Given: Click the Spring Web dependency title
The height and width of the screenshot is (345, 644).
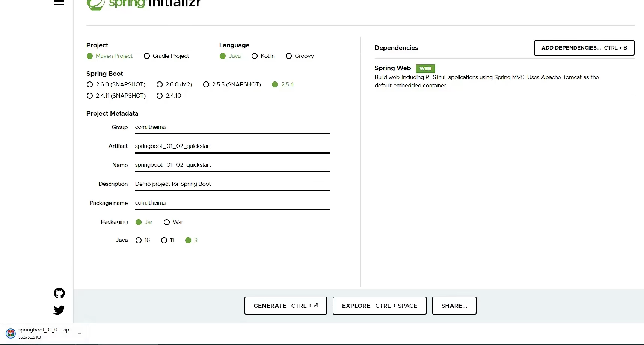Looking at the screenshot, I should tap(393, 68).
